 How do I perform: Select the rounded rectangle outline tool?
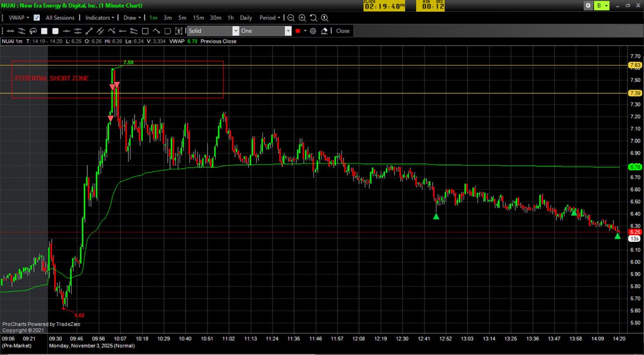167,31
